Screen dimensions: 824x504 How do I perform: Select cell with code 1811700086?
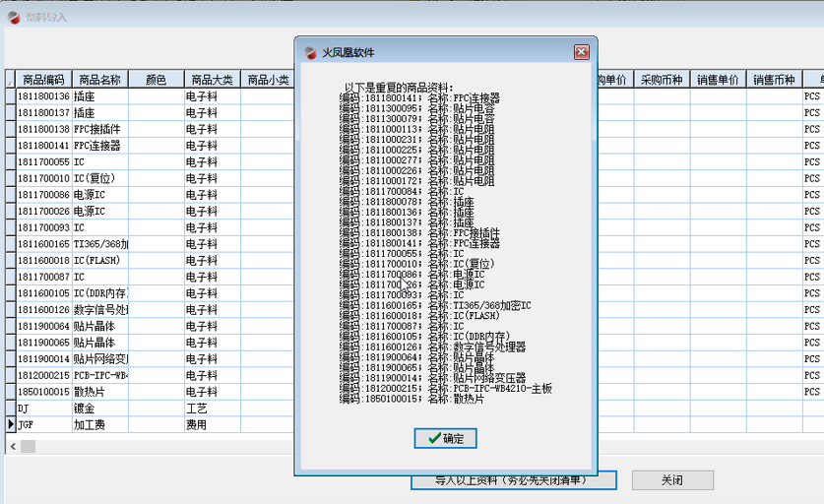[43, 195]
